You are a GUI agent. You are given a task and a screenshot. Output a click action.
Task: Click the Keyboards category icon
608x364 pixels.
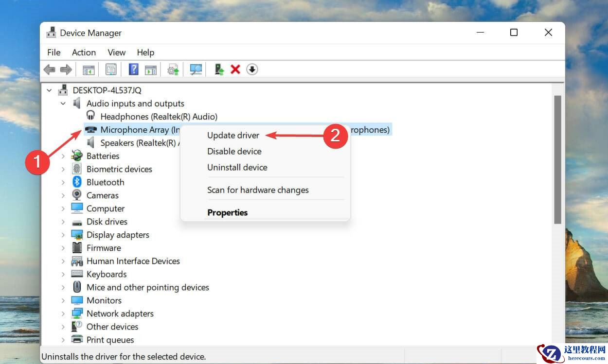tap(77, 274)
